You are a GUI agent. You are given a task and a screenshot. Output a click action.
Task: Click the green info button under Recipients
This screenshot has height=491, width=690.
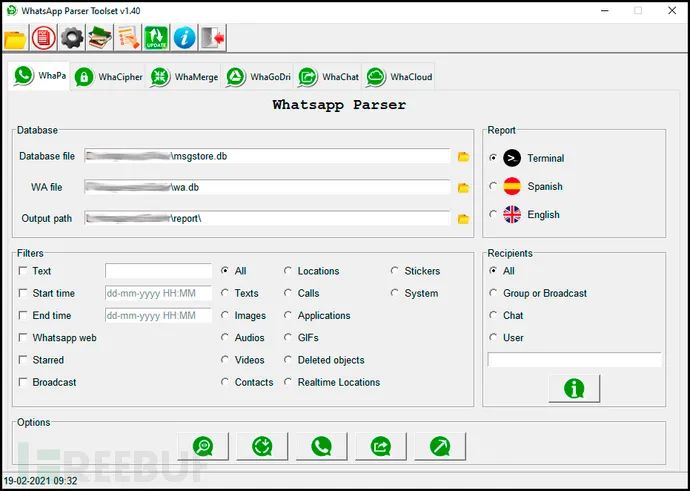574,388
